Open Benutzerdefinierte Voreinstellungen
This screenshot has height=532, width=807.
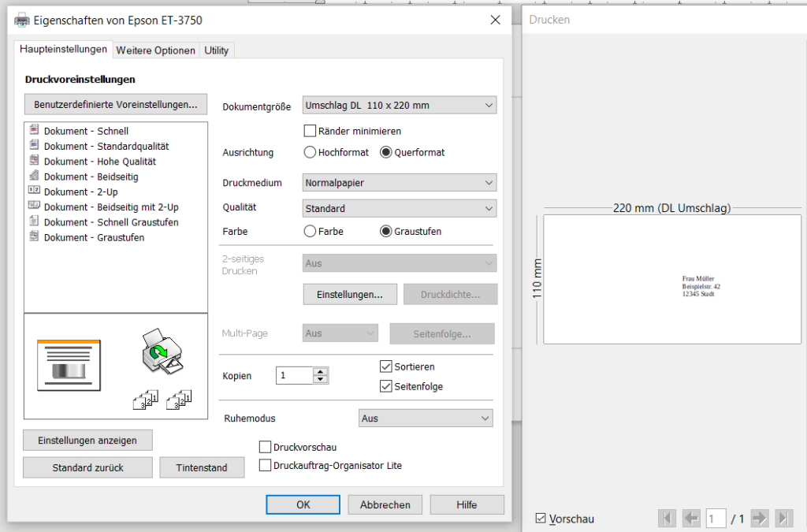(116, 105)
